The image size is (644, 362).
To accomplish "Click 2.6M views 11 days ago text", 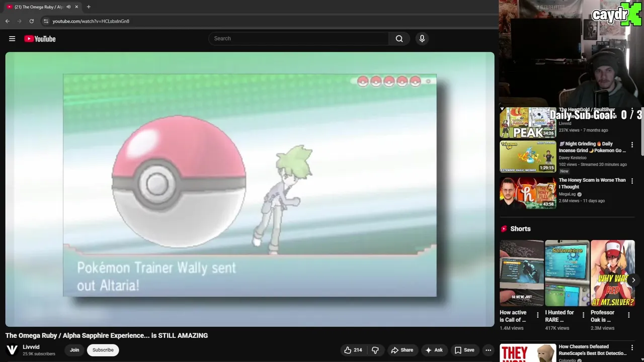I will pyautogui.click(x=582, y=201).
